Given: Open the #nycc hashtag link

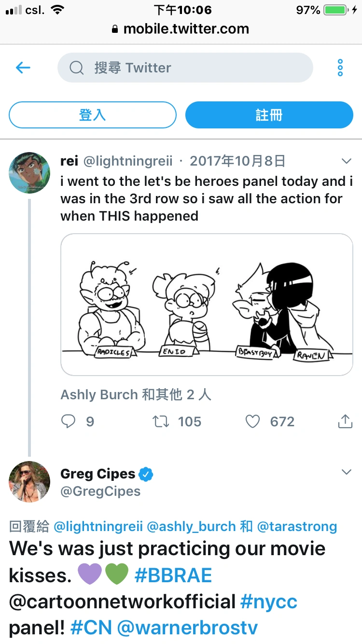Looking at the screenshot, I should pyautogui.click(x=268, y=602).
